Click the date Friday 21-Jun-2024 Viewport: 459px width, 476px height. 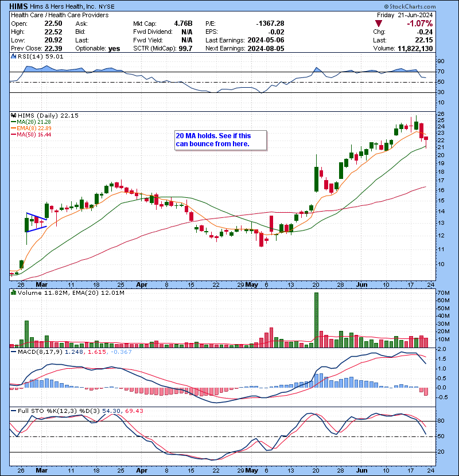pyautogui.click(x=404, y=15)
